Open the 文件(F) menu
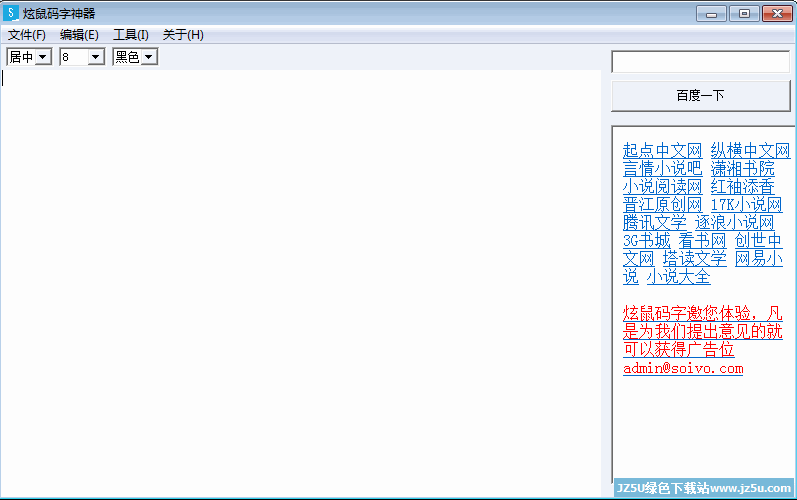This screenshot has width=797, height=500. 26,35
